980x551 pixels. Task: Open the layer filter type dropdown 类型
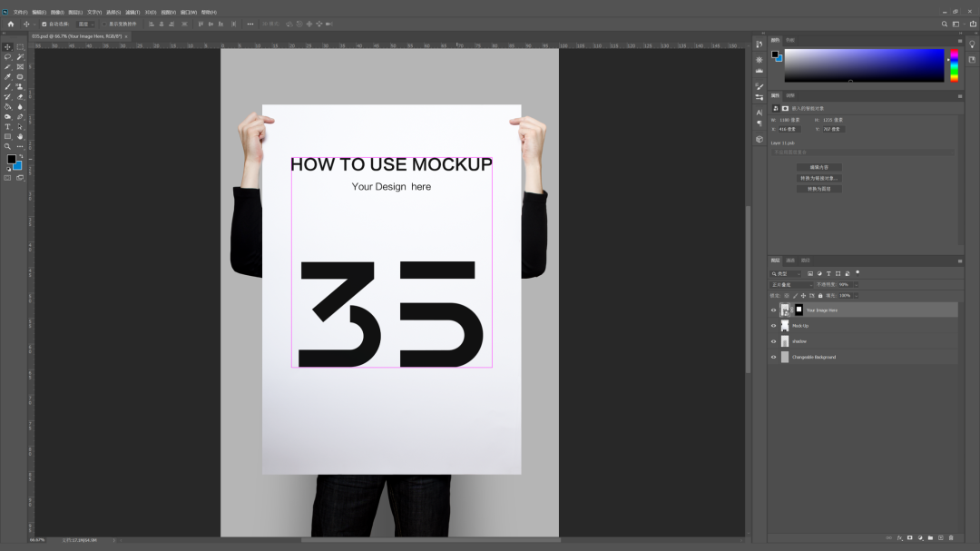786,273
